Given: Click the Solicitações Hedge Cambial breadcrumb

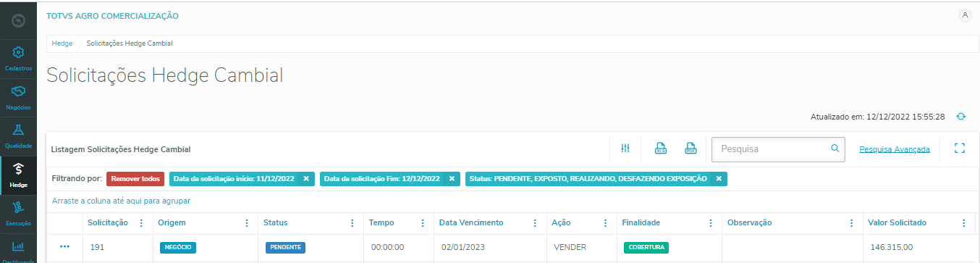Looking at the screenshot, I should click(x=130, y=43).
